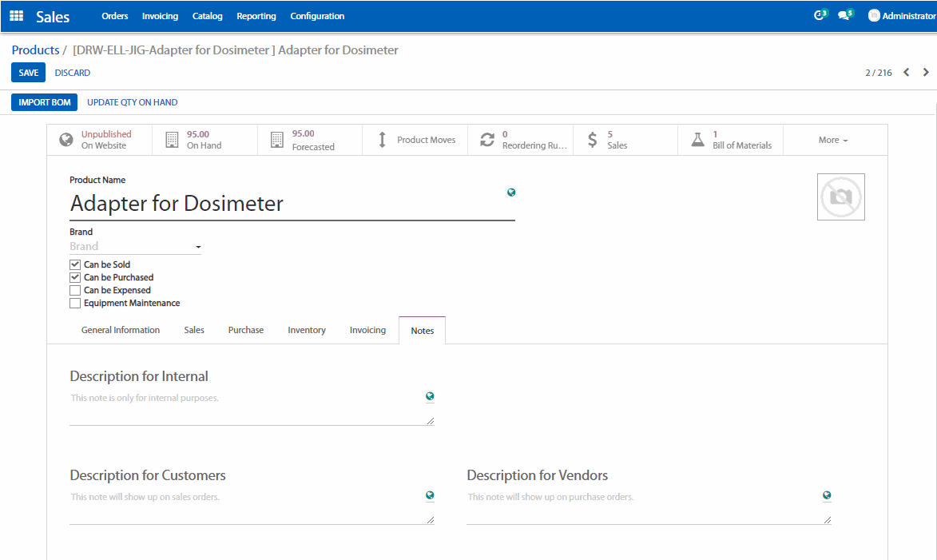This screenshot has height=560, width=937.
Task: Click the globe icon beside Product Name
Action: coord(511,193)
